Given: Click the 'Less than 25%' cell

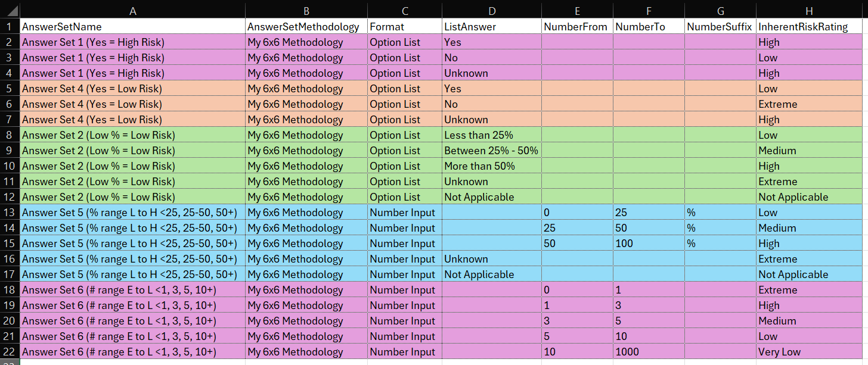Looking at the screenshot, I should (491, 135).
